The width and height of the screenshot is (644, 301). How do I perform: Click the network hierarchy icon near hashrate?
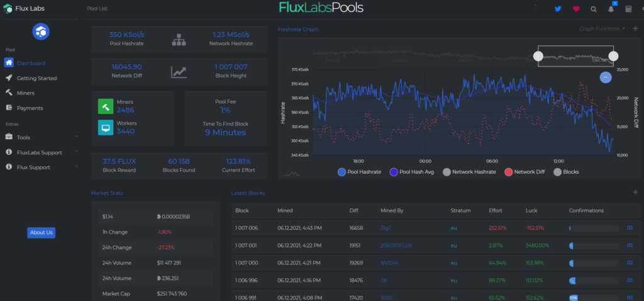point(179,39)
